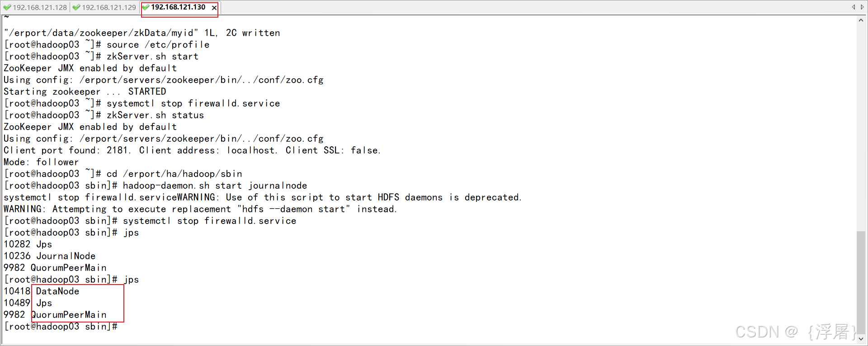Click the highlighted DataNode process entry
Viewport: 868px width, 346px height.
click(57, 291)
